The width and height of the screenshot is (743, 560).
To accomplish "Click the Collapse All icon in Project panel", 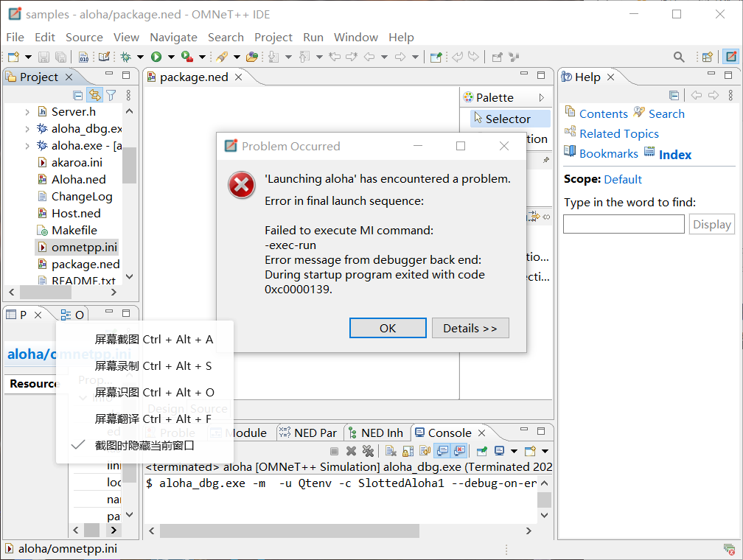I will tap(78, 95).
